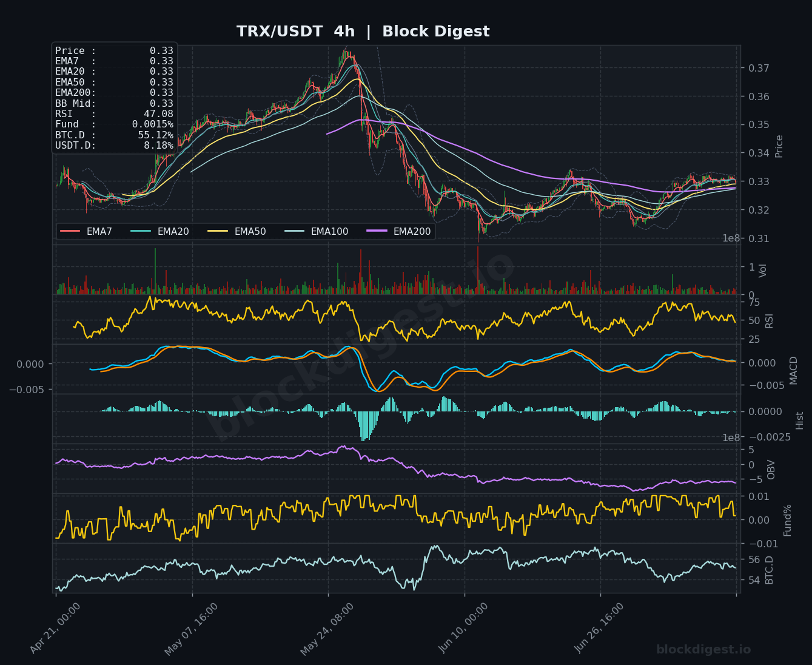
Task: Select the 'EMA20 : 0.33' info box row
Action: pyautogui.click(x=114, y=72)
